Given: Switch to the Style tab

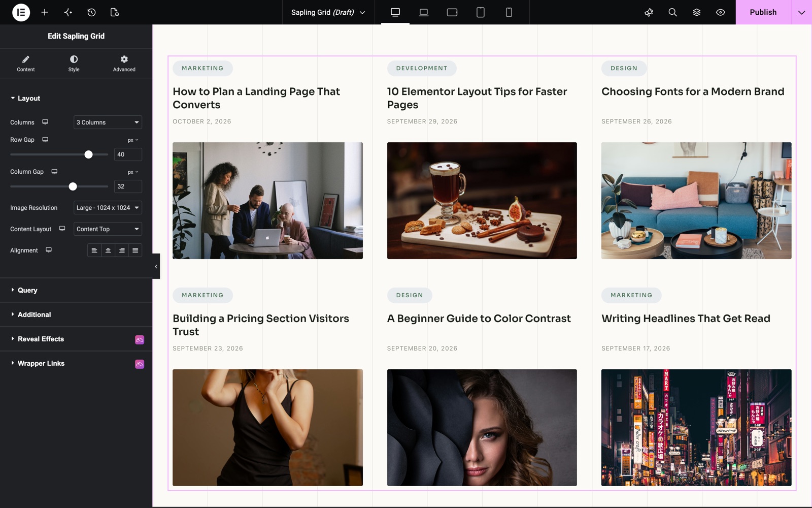Looking at the screenshot, I should [x=74, y=63].
